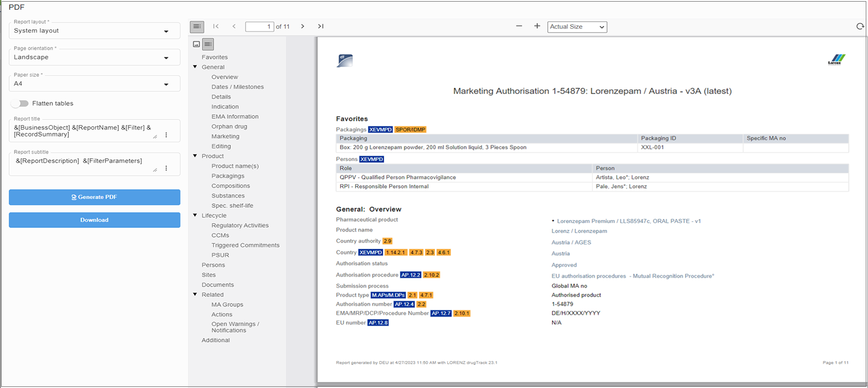Click the Download button

pyautogui.click(x=95, y=220)
